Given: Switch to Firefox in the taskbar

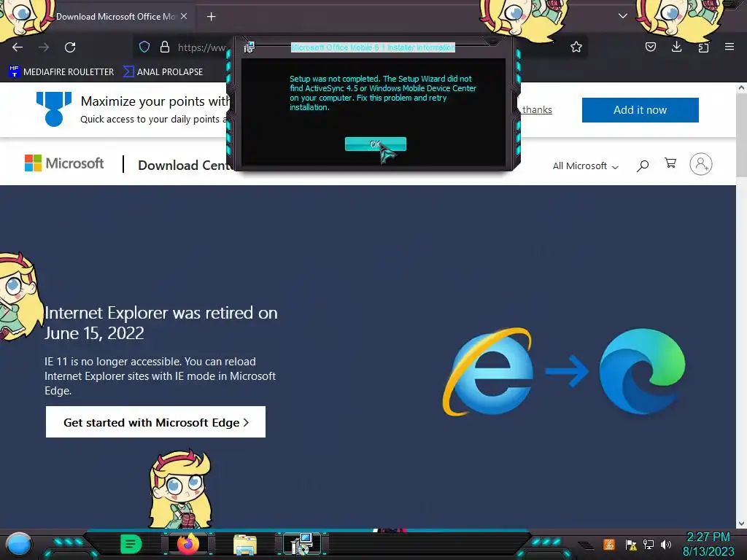Looking at the screenshot, I should point(188,544).
